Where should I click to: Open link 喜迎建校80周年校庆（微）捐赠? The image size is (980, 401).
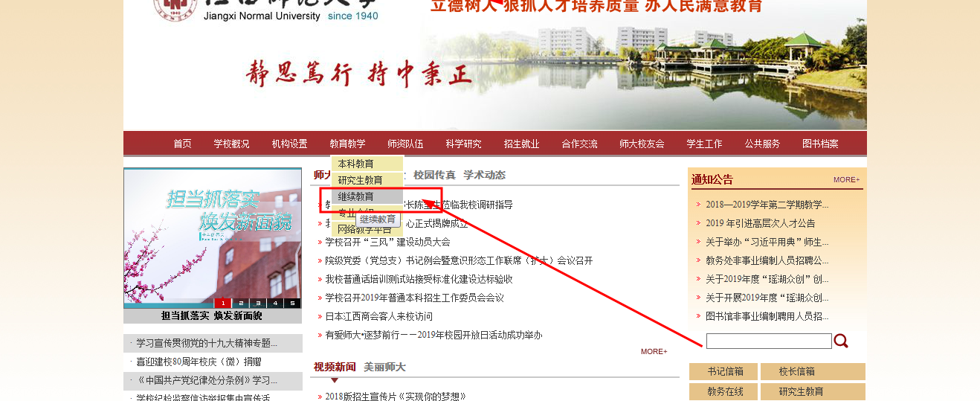tap(199, 362)
